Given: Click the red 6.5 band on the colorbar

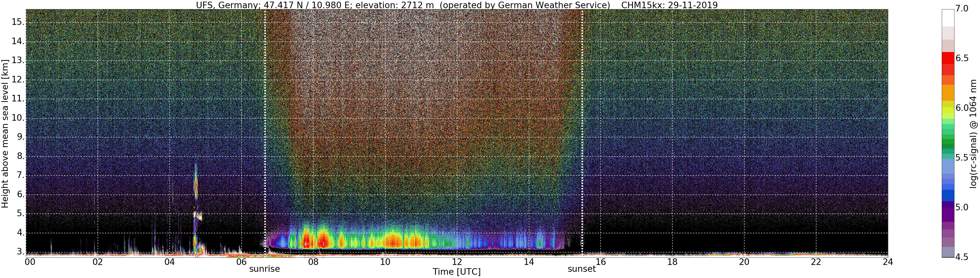Looking at the screenshot, I should coord(948,58).
